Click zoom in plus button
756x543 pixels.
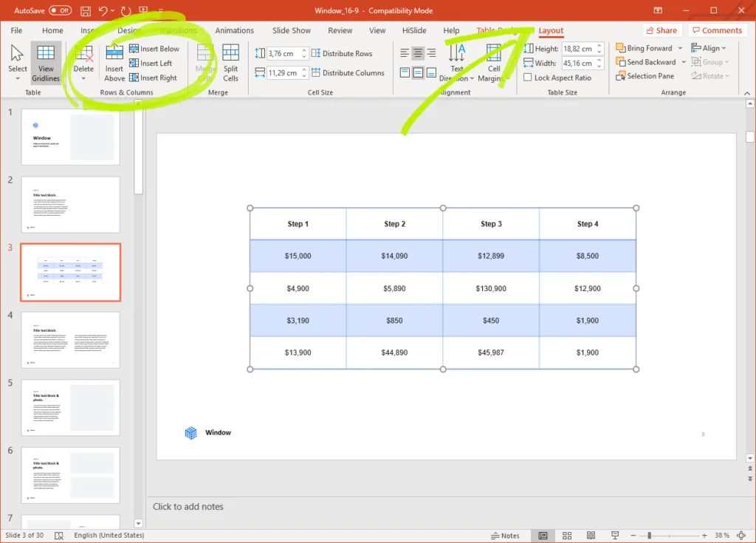[704, 536]
